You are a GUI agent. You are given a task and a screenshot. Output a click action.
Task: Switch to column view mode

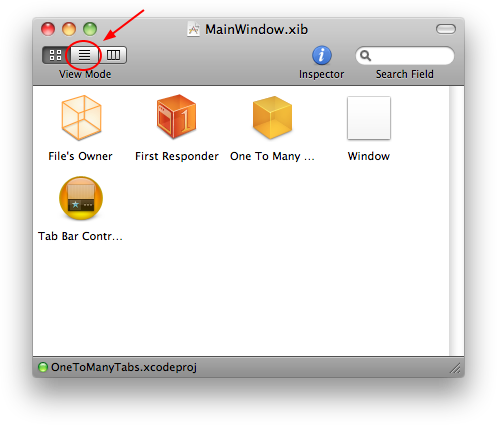coord(113,55)
